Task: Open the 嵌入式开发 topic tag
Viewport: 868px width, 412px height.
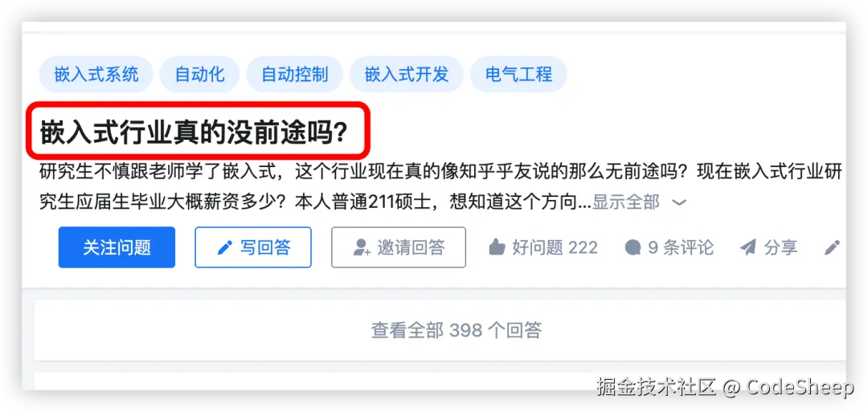Action: coord(407,74)
